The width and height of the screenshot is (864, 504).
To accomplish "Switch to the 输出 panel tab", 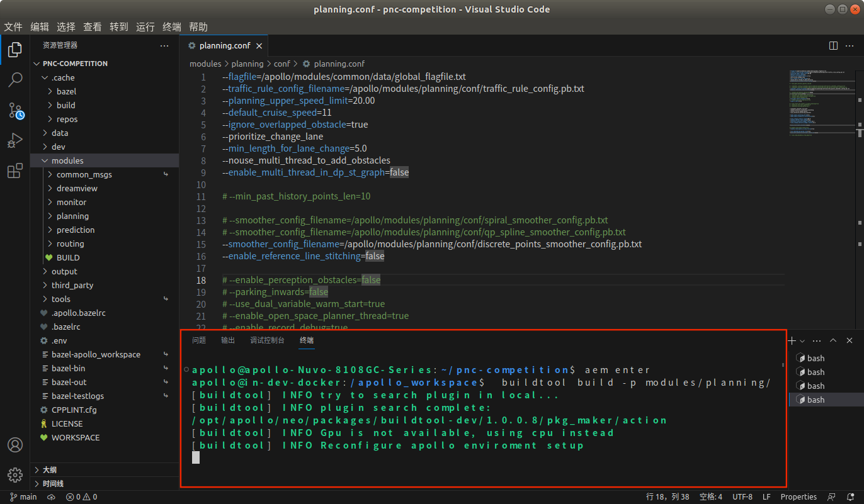I will click(228, 340).
